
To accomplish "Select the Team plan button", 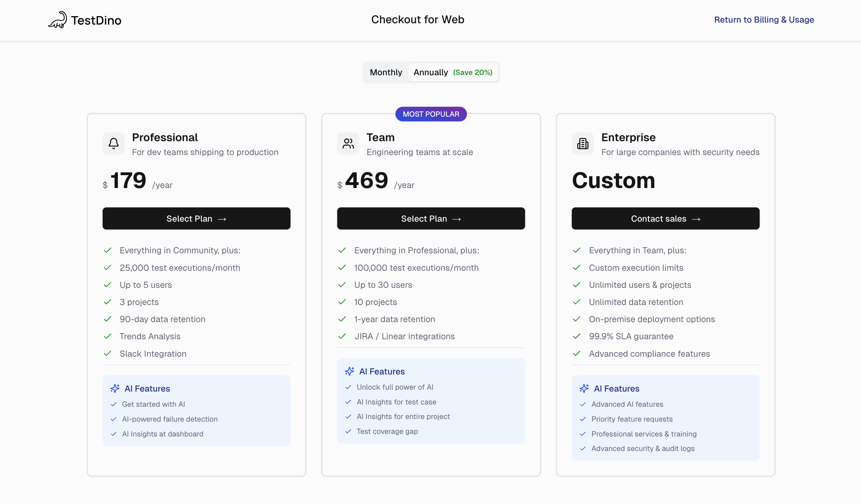I will pos(431,218).
